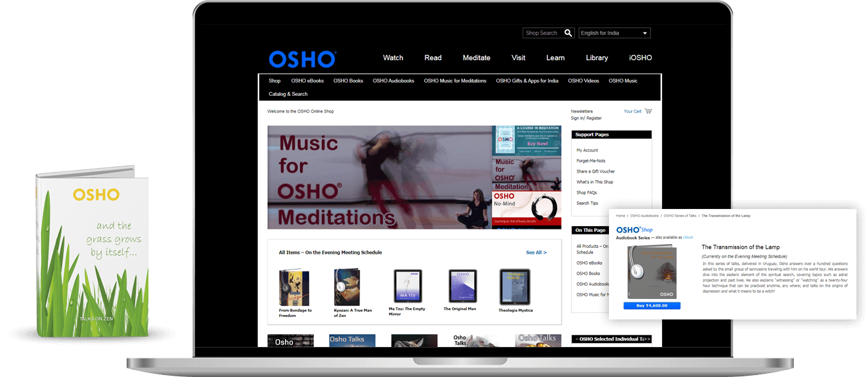Click the Theologia Mystica title text

pos(516,311)
